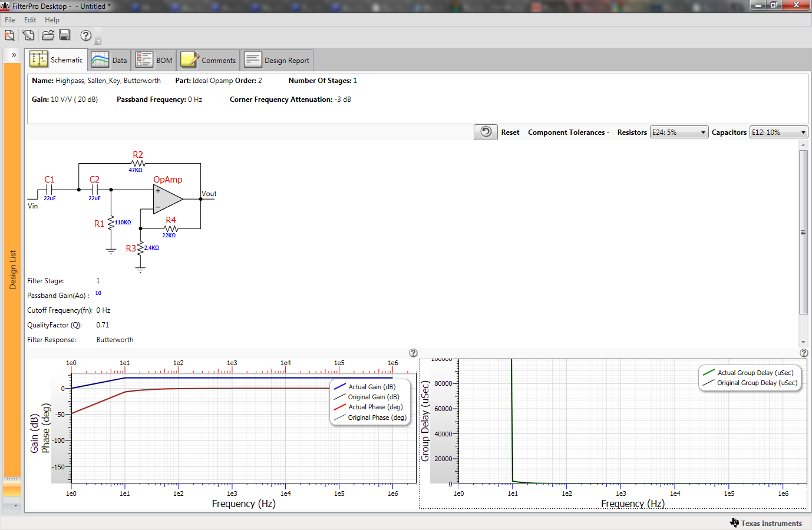The width and height of the screenshot is (812, 530).
Task: Click the QualityFactor value 0.71
Action: pyautogui.click(x=103, y=325)
